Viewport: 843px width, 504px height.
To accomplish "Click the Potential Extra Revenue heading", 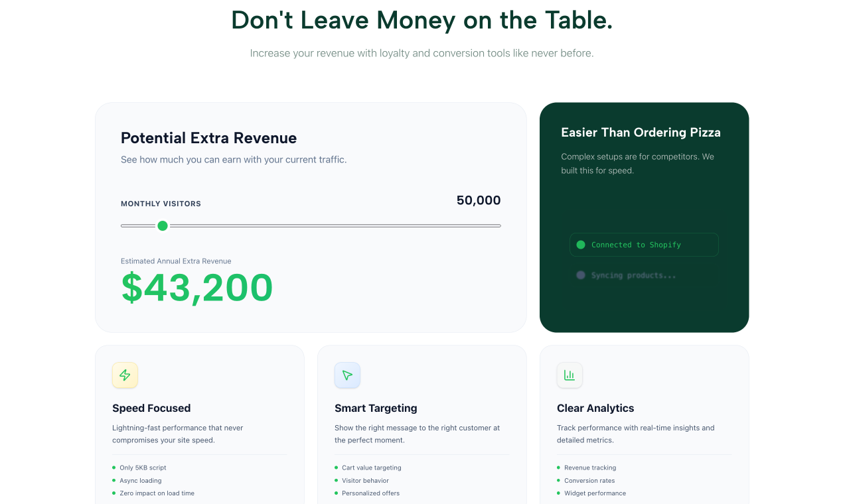I will click(208, 138).
